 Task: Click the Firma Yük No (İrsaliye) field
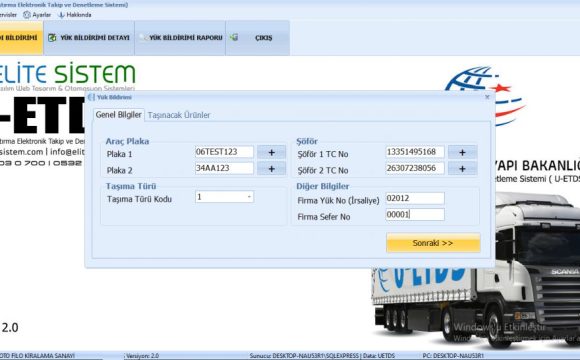(x=415, y=198)
